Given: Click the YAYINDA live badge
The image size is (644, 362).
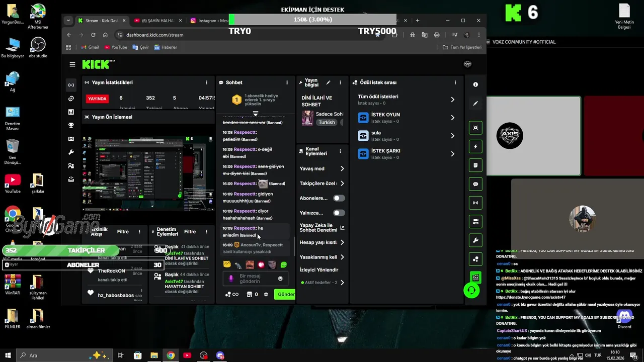Looking at the screenshot, I should click(97, 99).
